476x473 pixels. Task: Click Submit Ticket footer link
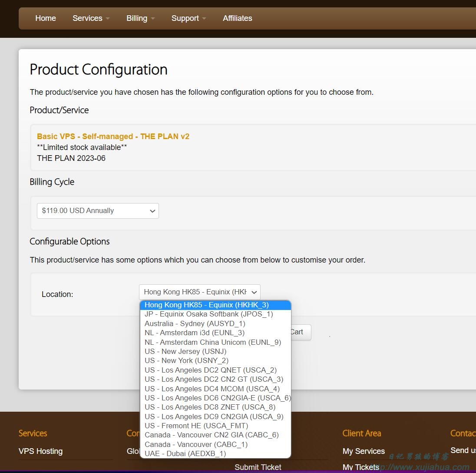pos(258,467)
